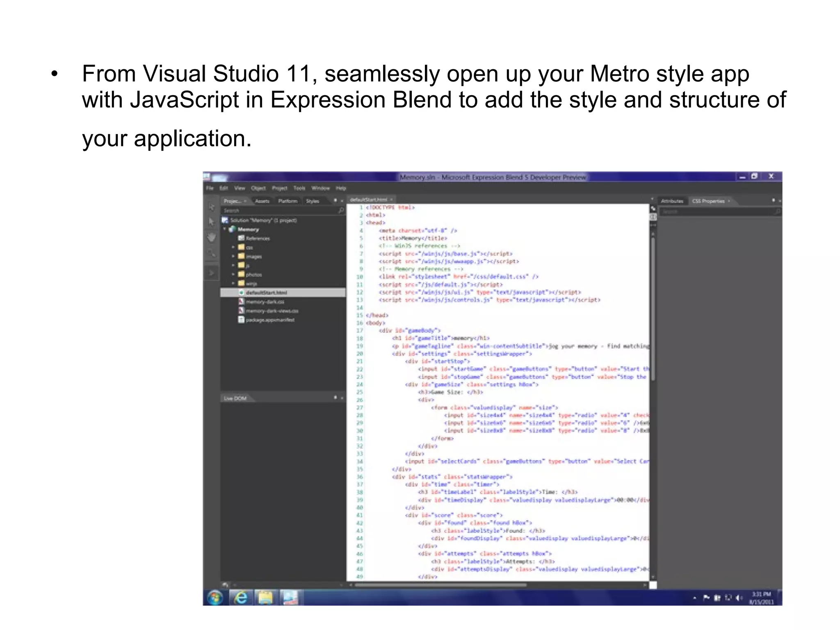Open the View menu
This screenshot has height=630, width=840.
pos(240,188)
